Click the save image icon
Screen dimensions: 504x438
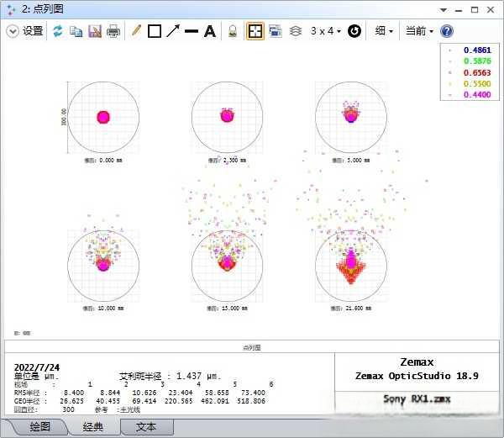click(x=95, y=31)
